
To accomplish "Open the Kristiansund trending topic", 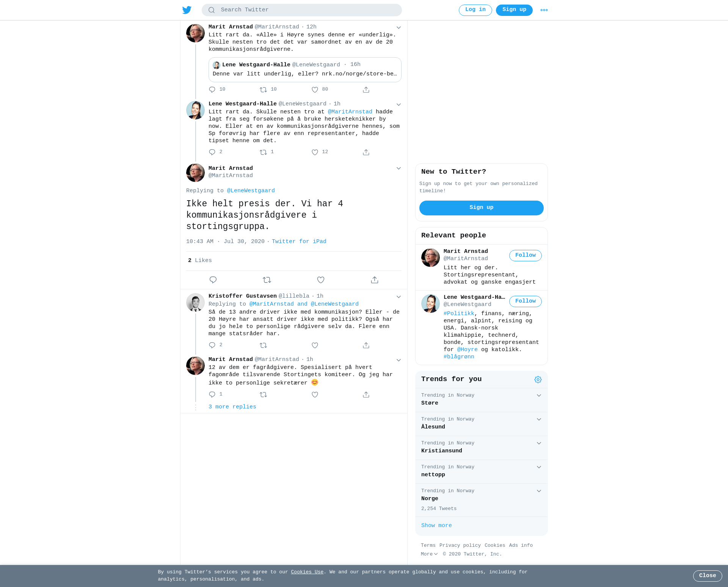I will (x=481, y=448).
